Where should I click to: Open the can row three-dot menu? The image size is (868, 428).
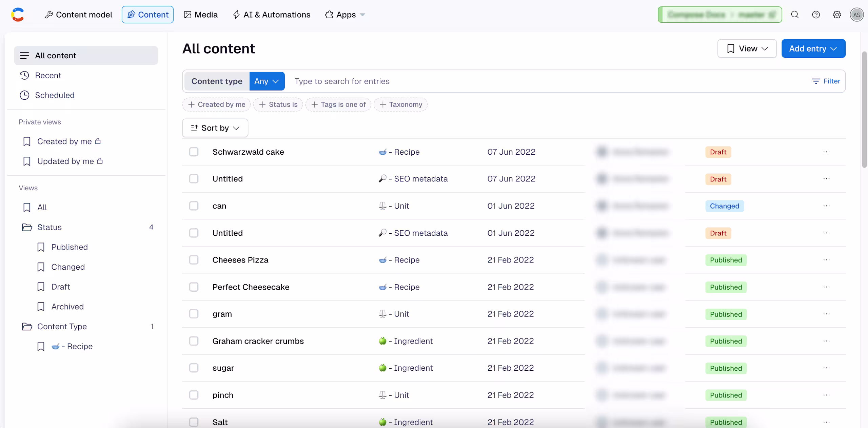pos(827,206)
